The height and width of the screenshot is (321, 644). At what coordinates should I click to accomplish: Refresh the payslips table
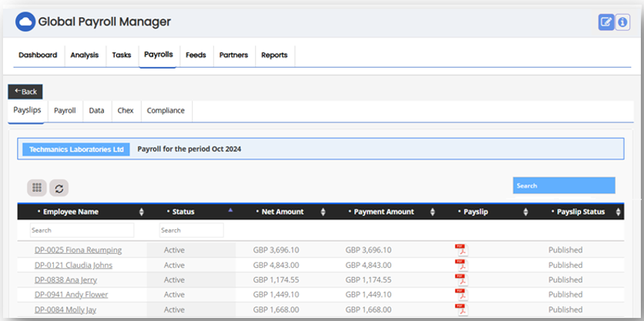(59, 189)
